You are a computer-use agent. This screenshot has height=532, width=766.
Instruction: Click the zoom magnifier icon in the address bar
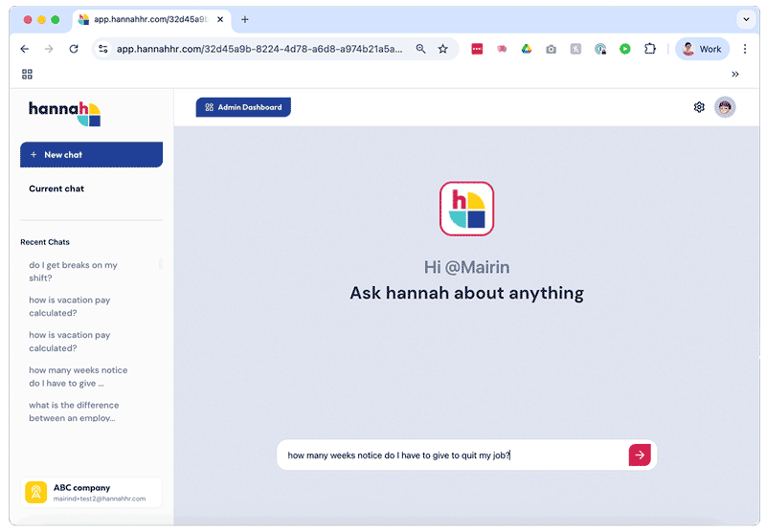pos(420,49)
